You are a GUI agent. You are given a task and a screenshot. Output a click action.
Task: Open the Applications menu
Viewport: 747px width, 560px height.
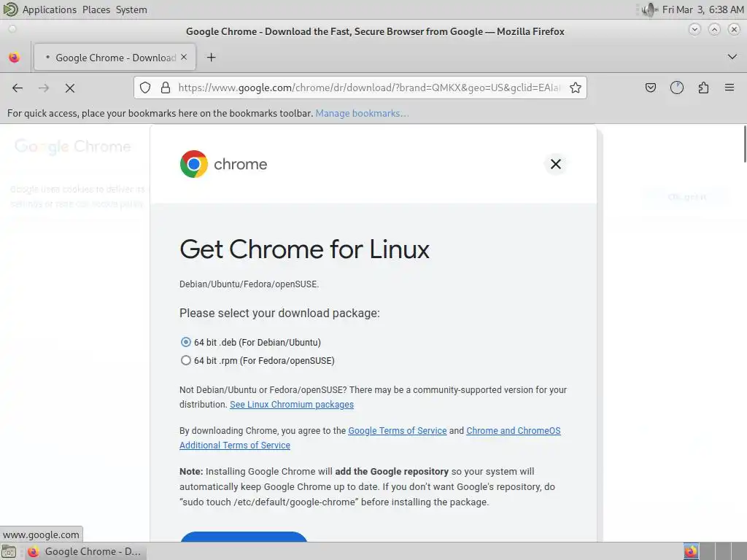pyautogui.click(x=49, y=9)
